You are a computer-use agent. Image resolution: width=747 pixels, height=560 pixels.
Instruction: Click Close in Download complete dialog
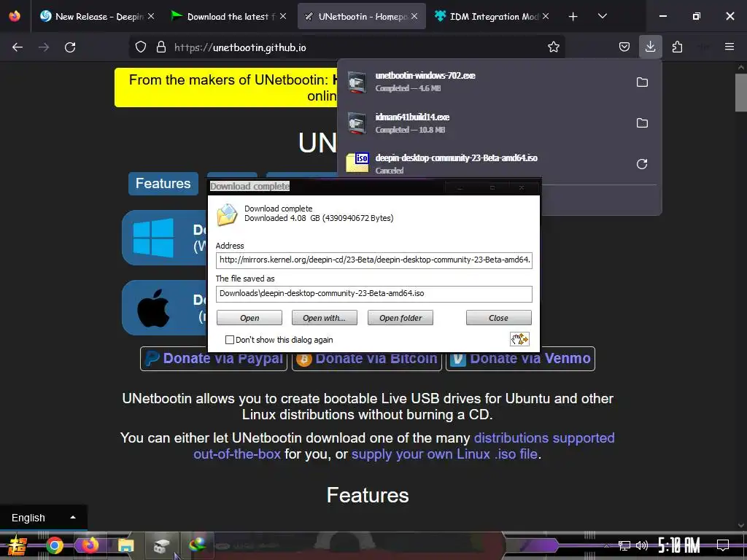[x=498, y=318]
